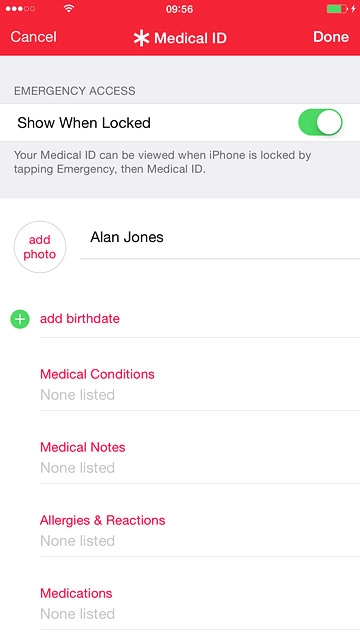Edit the Alan Jones name field
The image size is (360, 640).
[220, 237]
